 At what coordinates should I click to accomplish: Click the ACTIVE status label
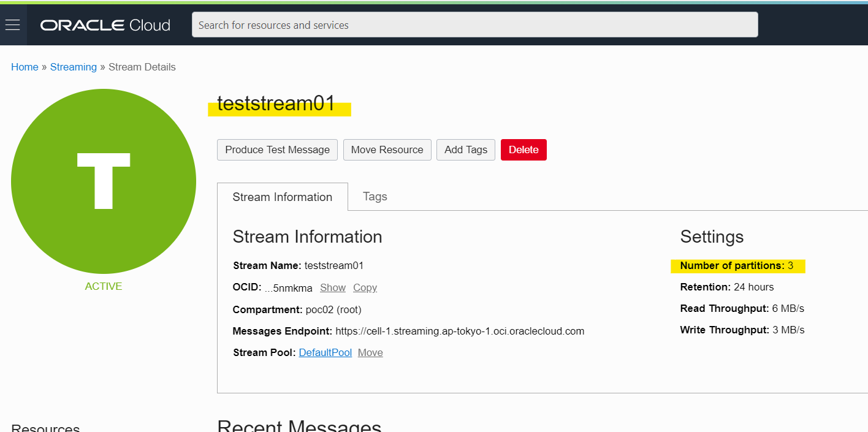click(x=104, y=286)
